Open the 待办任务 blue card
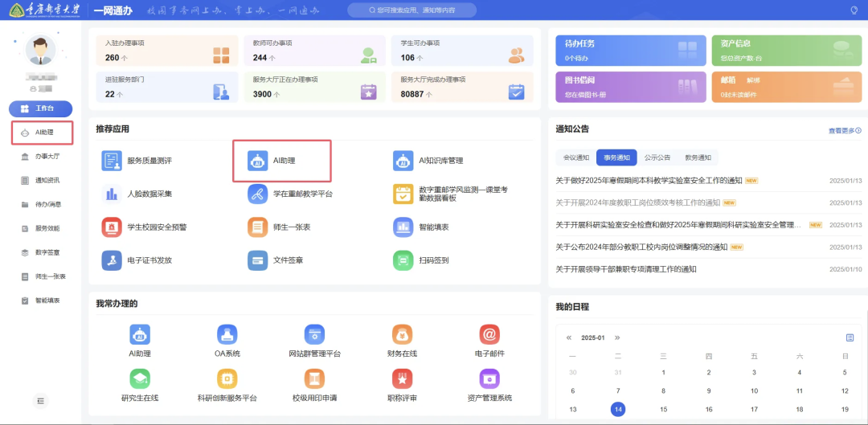 [x=631, y=51]
